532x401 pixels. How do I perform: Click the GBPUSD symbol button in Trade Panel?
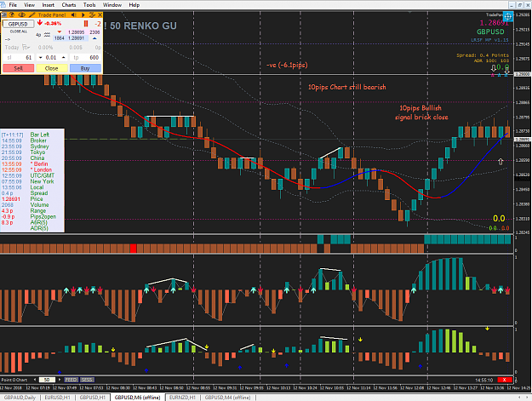click(x=18, y=24)
